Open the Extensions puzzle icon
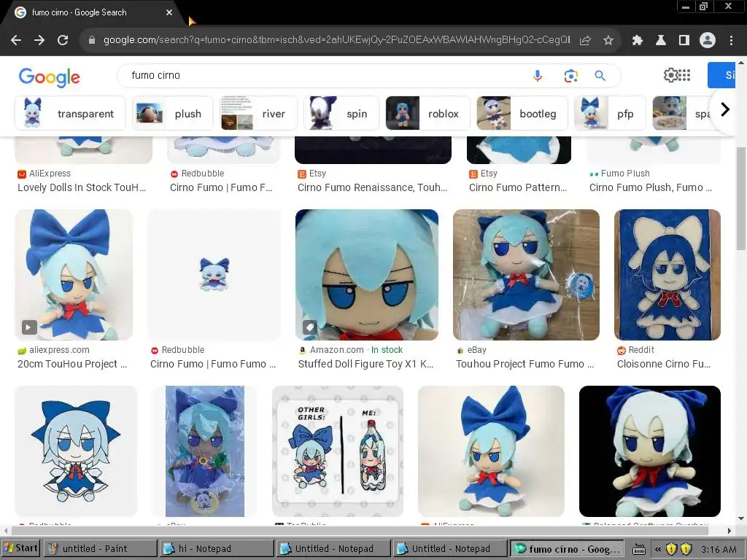The image size is (747, 560). (637, 41)
